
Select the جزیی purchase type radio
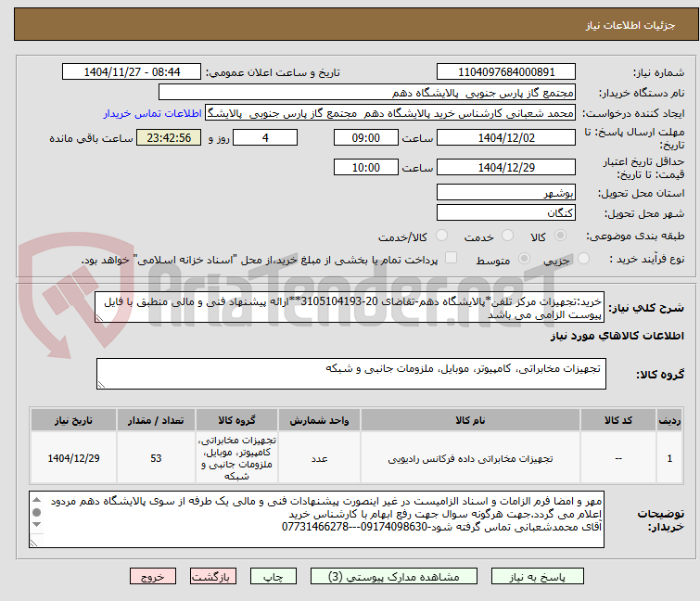point(583,259)
